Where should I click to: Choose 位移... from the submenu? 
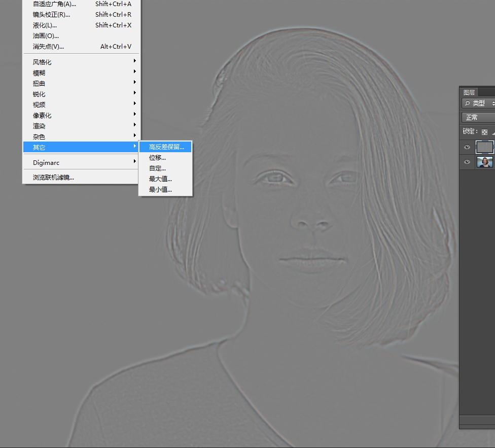165,158
